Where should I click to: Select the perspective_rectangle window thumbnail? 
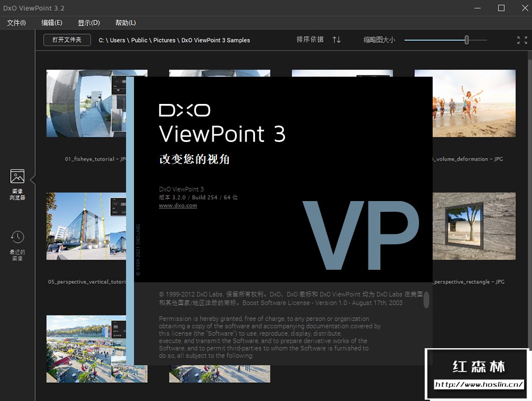[x=474, y=226]
